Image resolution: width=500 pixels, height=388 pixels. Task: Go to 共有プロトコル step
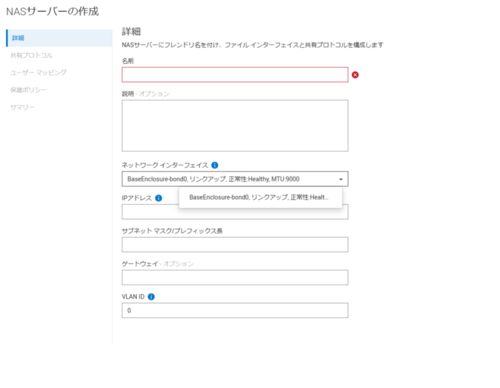point(31,55)
